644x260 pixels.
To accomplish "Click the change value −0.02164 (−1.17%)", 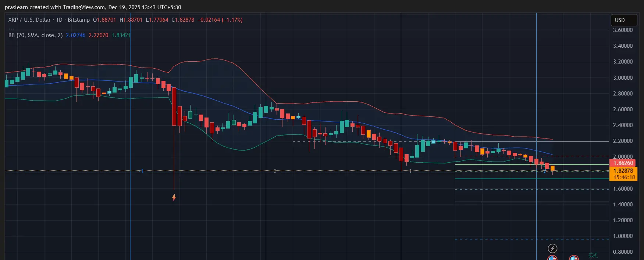I will [220, 20].
